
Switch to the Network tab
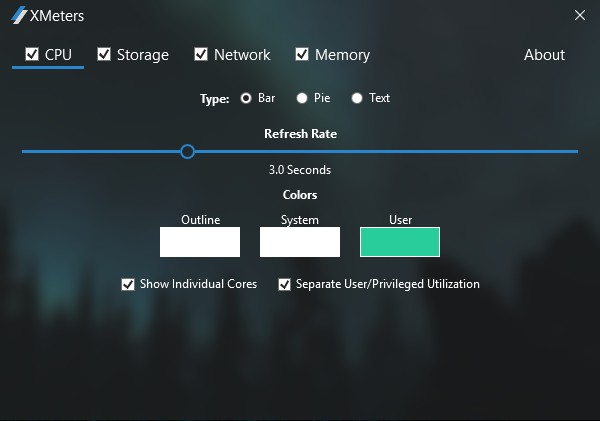tap(242, 55)
